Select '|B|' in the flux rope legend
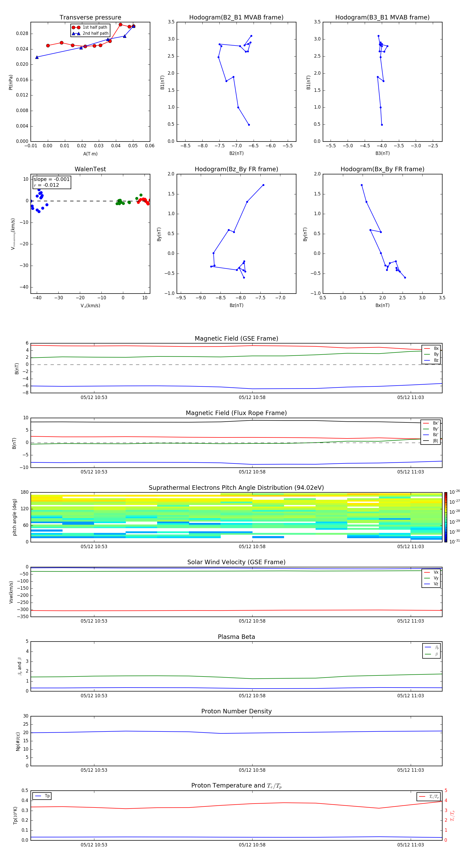This screenshot has height=868, width=473. (431, 441)
